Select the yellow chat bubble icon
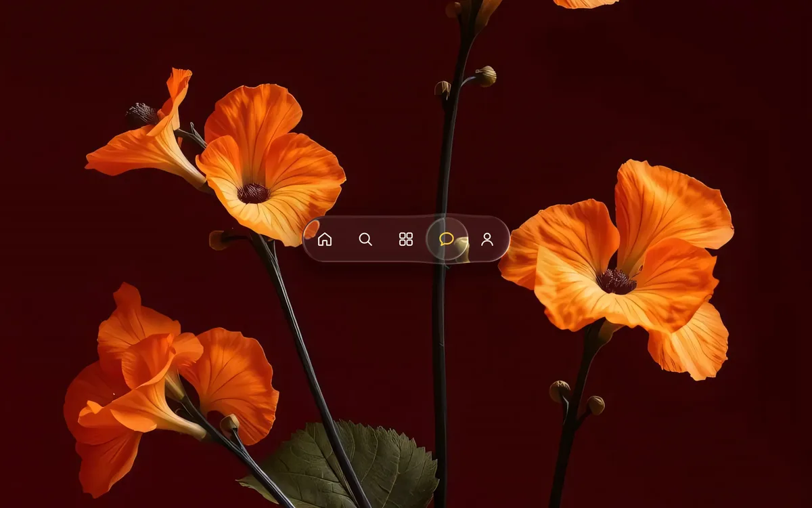Viewport: 812px width, 508px height. (x=447, y=239)
